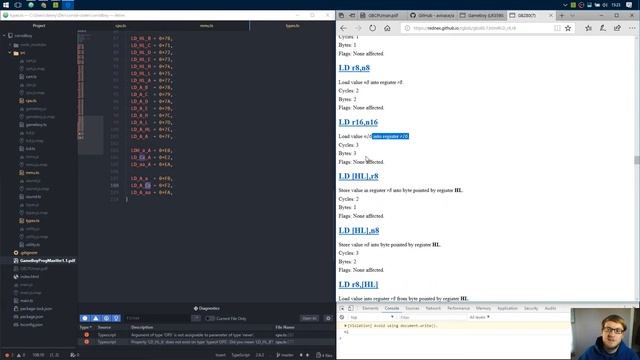Click the Atom editor minimap
640x360 pixels.
(90, 92)
